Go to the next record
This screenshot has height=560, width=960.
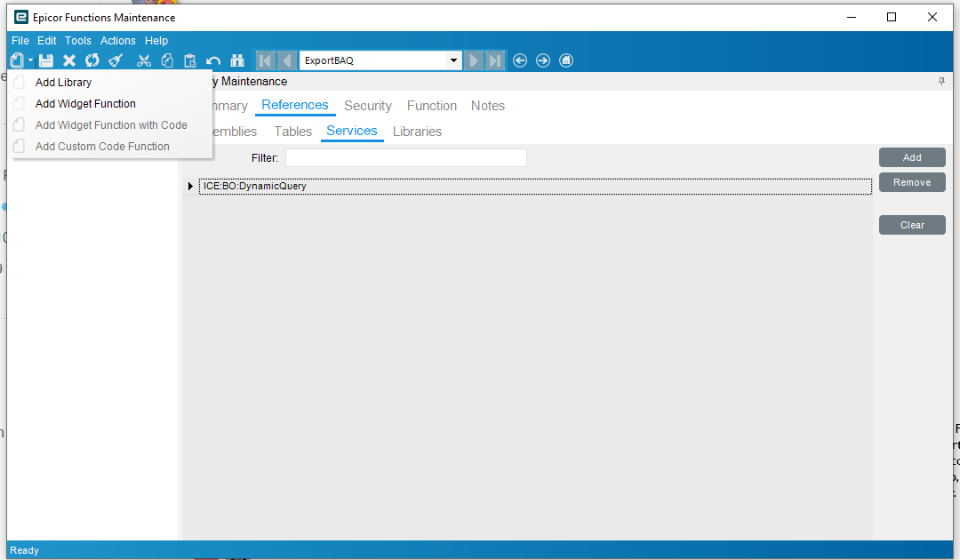pos(473,60)
